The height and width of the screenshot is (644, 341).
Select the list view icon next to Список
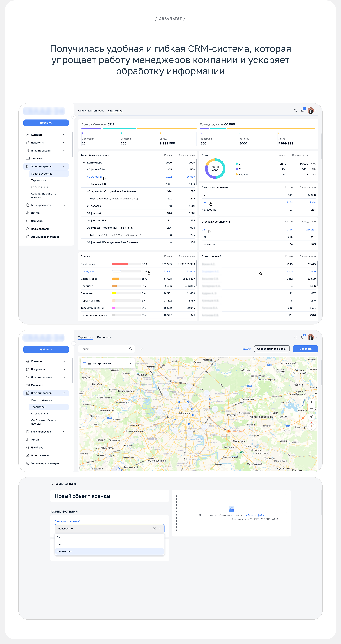point(239,349)
